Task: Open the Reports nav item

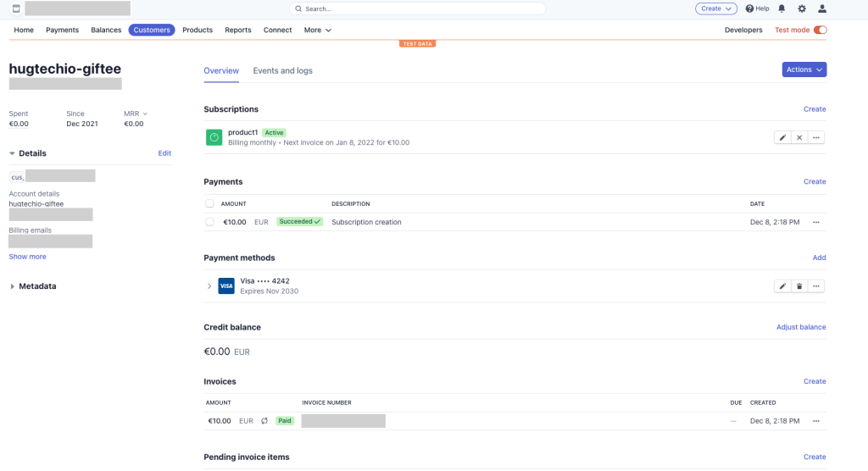Action: pos(238,30)
